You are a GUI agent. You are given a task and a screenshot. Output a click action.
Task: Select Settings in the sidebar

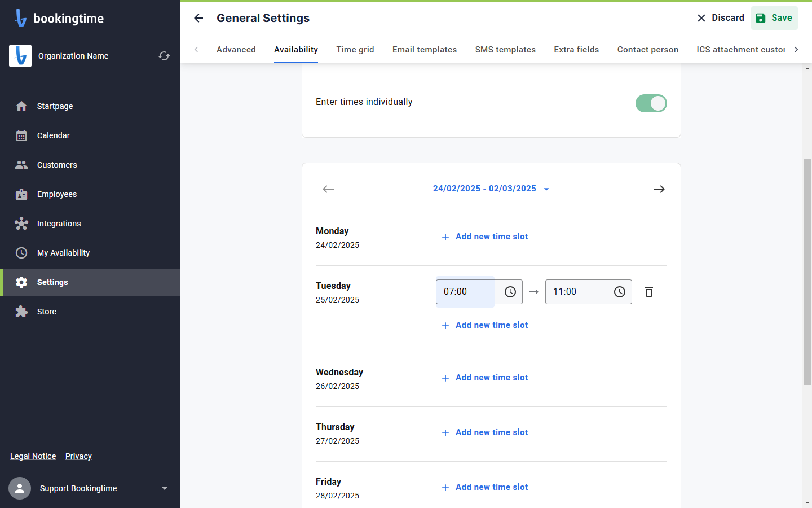[x=90, y=282]
